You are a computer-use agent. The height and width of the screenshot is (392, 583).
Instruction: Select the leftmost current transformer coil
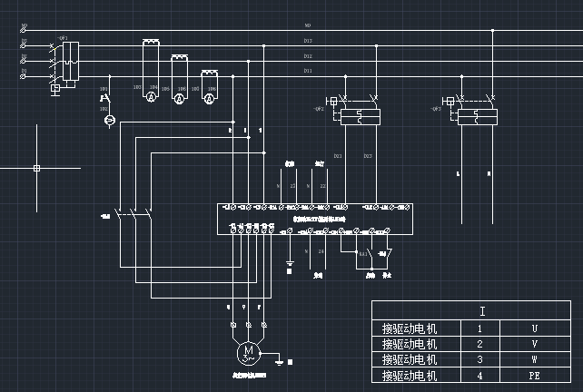click(151, 42)
